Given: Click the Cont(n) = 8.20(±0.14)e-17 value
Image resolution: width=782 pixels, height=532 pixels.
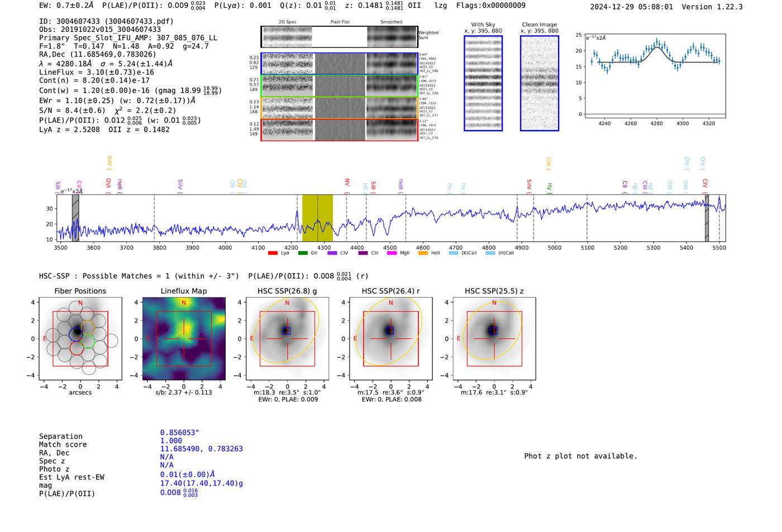Looking at the screenshot, I should point(94,80).
